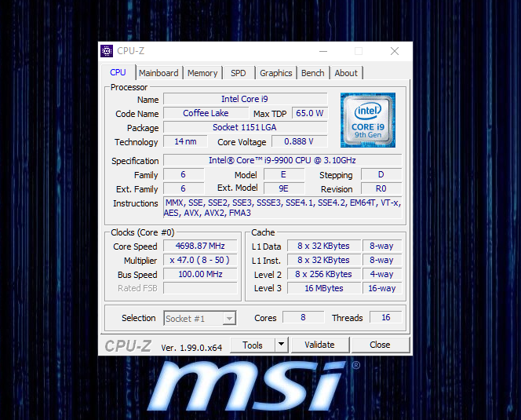Viewport: 521px width, 420px height.
Task: Open the Memory tab
Action: (202, 73)
